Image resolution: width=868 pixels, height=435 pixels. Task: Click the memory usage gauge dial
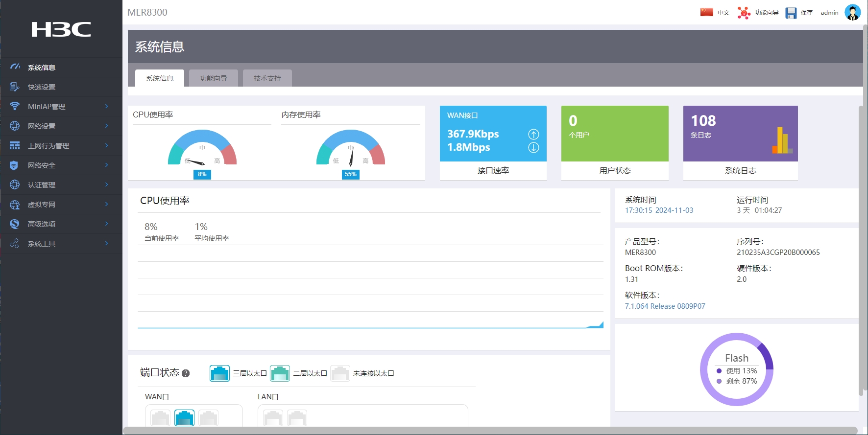click(351, 147)
